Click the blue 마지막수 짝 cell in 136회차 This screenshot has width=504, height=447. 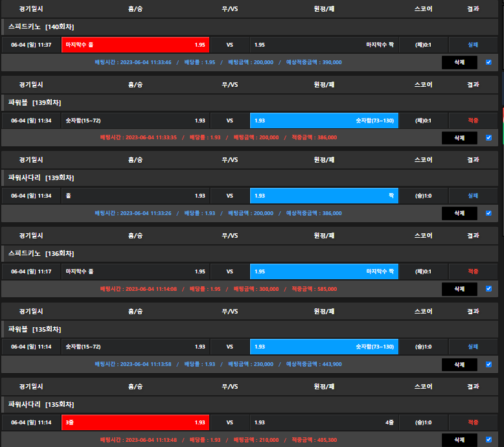(x=324, y=271)
